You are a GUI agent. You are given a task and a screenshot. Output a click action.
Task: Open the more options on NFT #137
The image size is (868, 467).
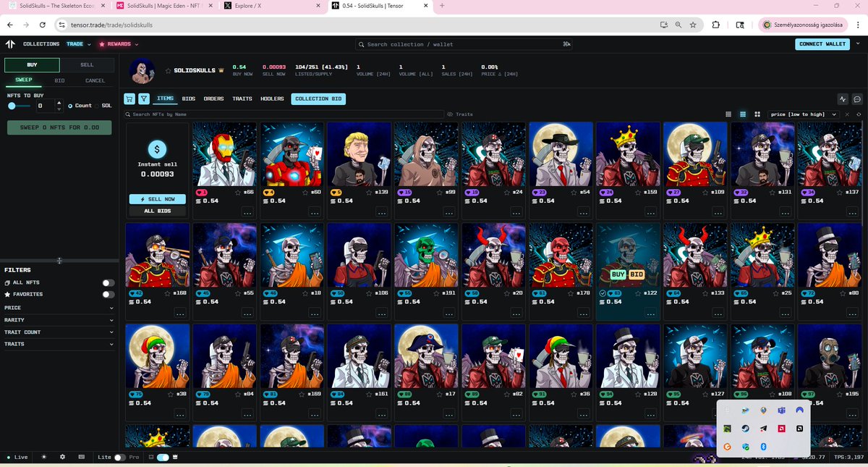tap(851, 213)
